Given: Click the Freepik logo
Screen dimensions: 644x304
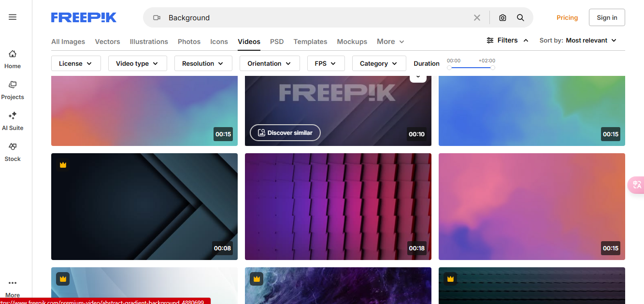Looking at the screenshot, I should (x=83, y=17).
